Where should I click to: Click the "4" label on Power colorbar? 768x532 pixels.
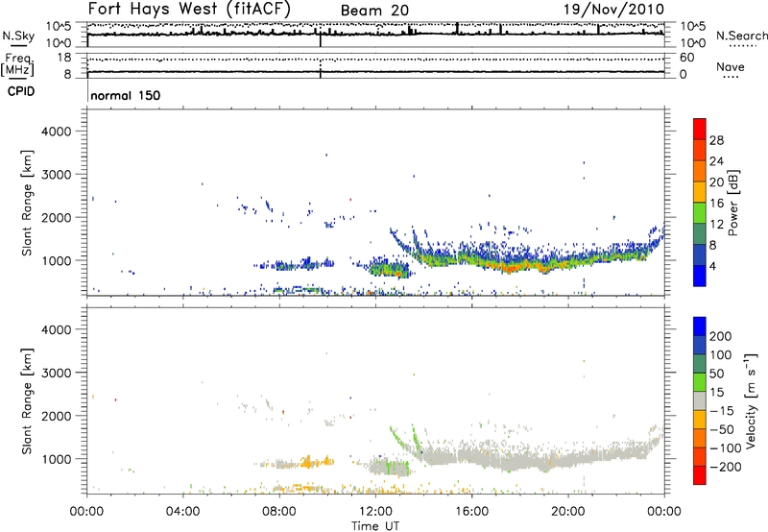(713, 267)
